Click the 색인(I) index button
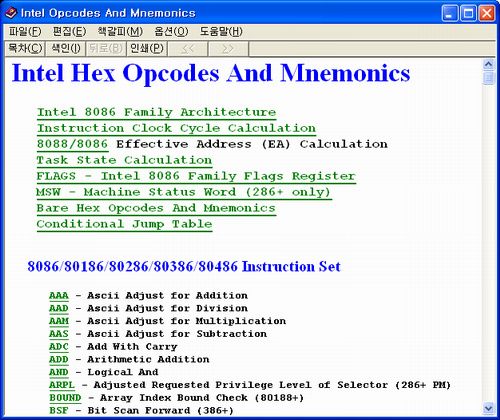Viewport: 500px width, 420px height. pos(66,49)
